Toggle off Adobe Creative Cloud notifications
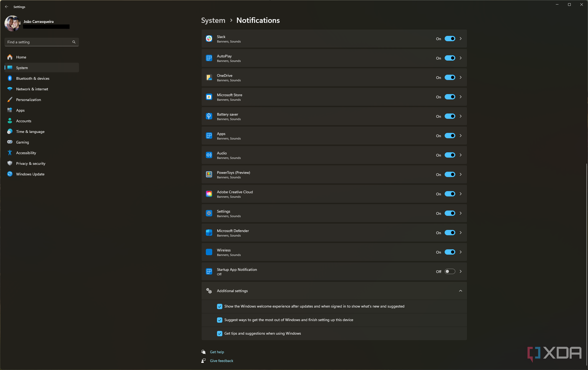This screenshot has width=588, height=370. point(450,194)
